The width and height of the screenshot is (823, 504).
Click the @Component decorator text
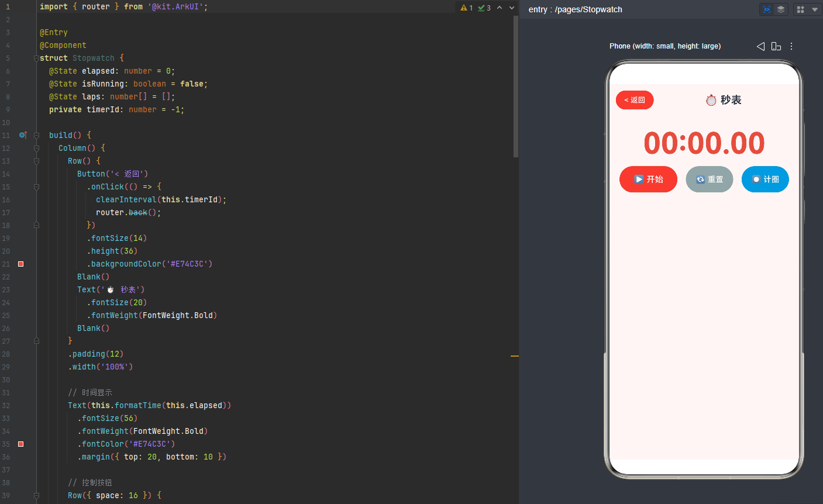coord(63,46)
